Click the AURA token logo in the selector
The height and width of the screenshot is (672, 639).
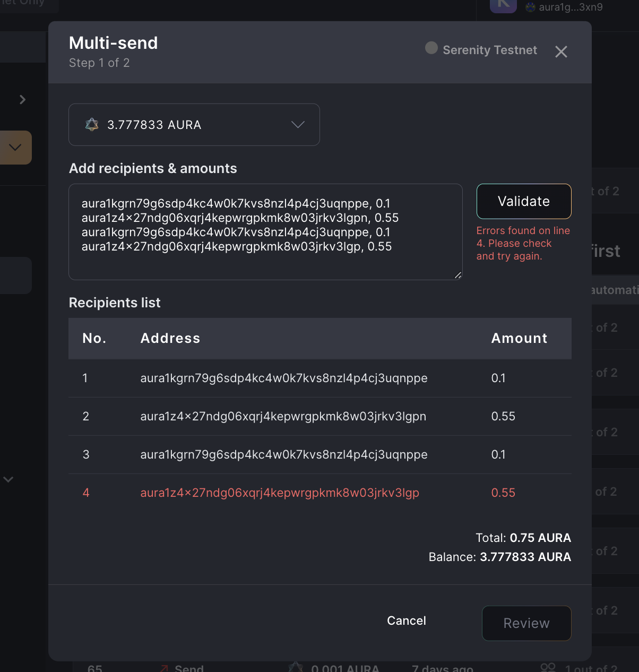[92, 125]
